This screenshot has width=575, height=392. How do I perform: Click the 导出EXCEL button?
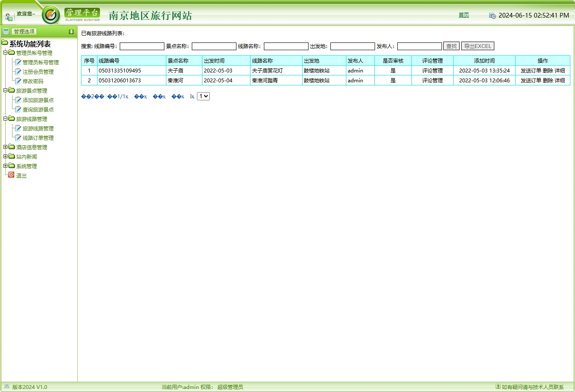(x=478, y=46)
